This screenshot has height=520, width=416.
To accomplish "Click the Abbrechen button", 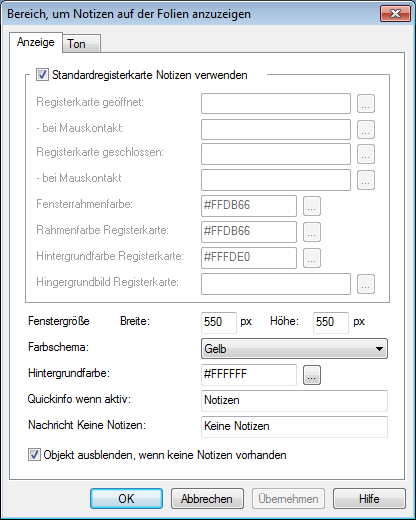I will (207, 499).
